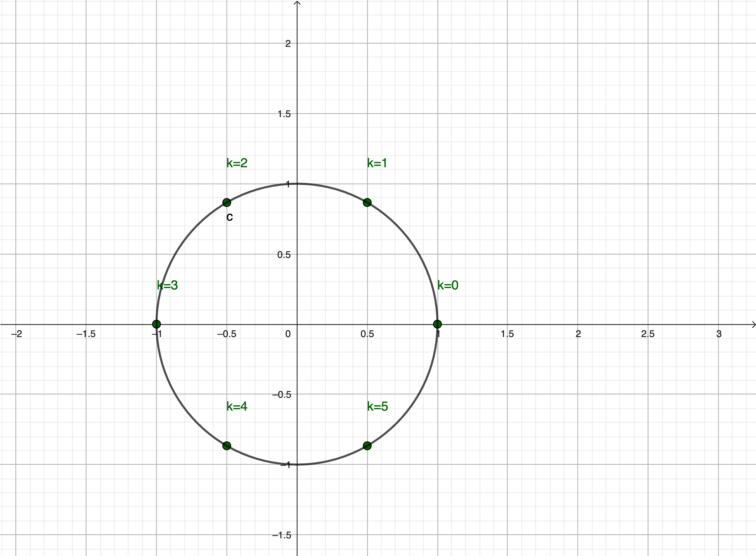756x556 pixels.
Task: Click the k=3 text label
Action: pyautogui.click(x=167, y=285)
